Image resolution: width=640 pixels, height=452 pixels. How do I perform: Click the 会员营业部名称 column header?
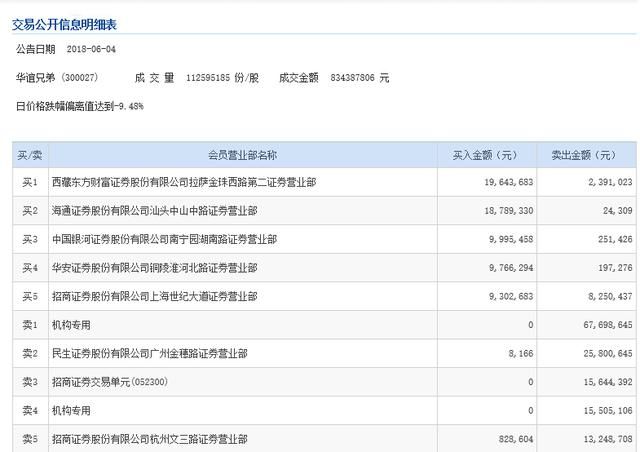(242, 155)
